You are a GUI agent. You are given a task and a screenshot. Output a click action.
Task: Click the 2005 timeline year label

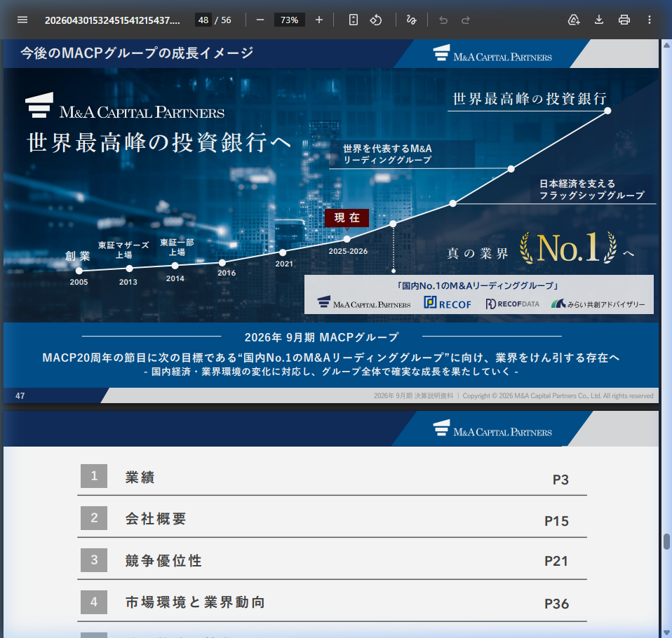(79, 282)
